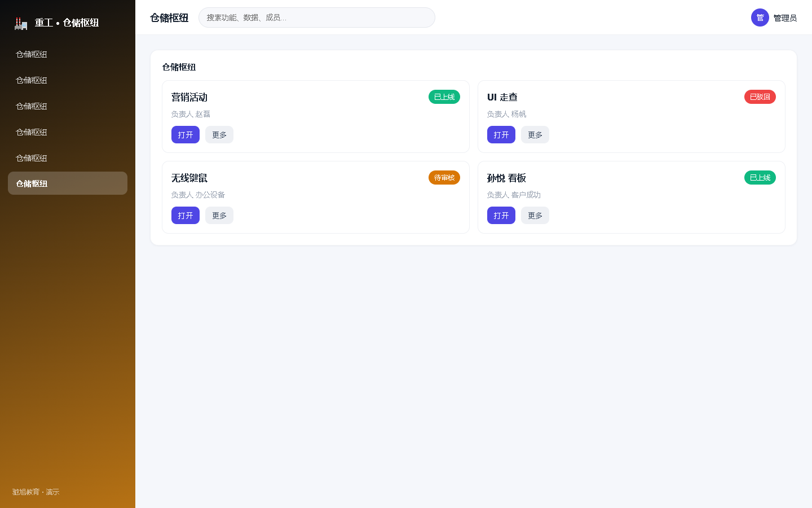Open the 无线键鼠 card

(x=186, y=216)
